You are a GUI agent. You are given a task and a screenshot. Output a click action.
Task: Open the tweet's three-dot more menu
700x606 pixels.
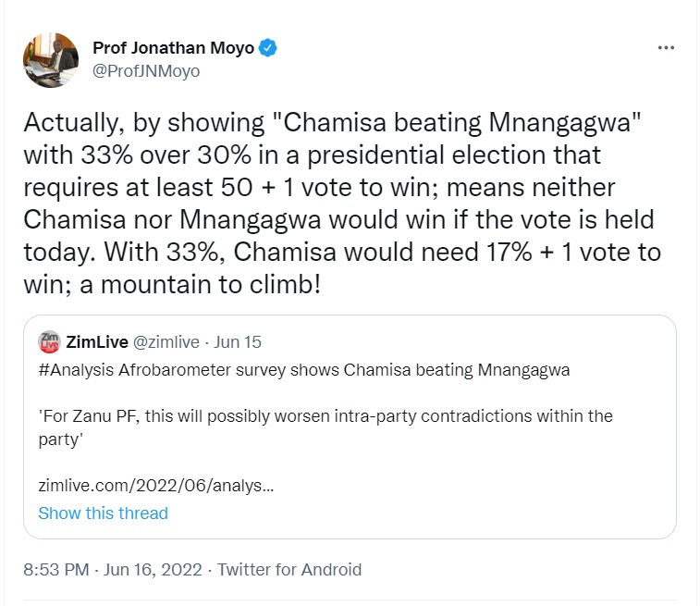666,48
